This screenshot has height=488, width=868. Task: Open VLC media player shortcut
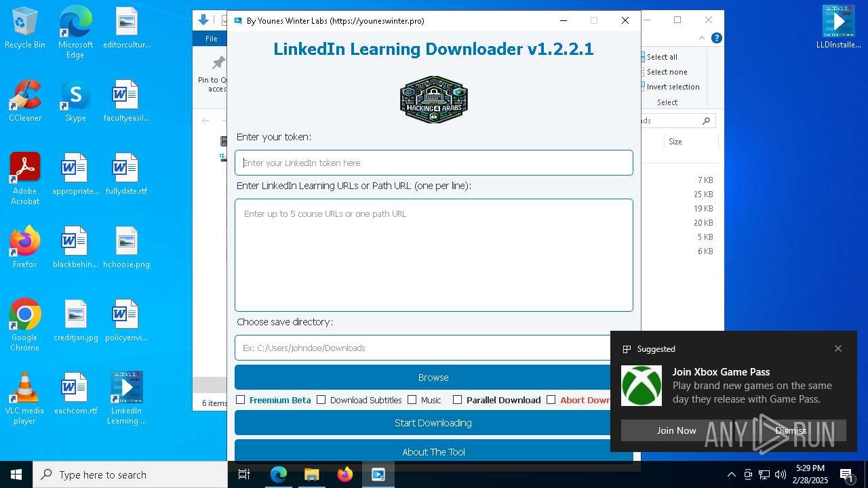click(x=25, y=399)
